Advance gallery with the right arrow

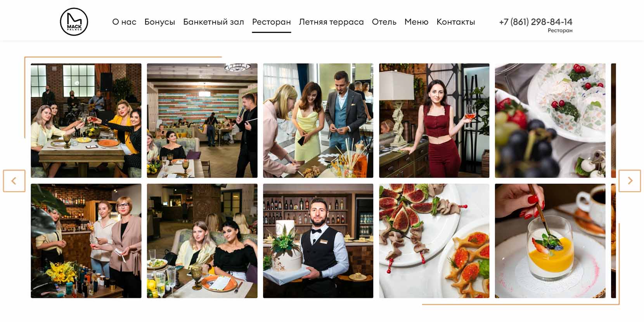tap(630, 181)
